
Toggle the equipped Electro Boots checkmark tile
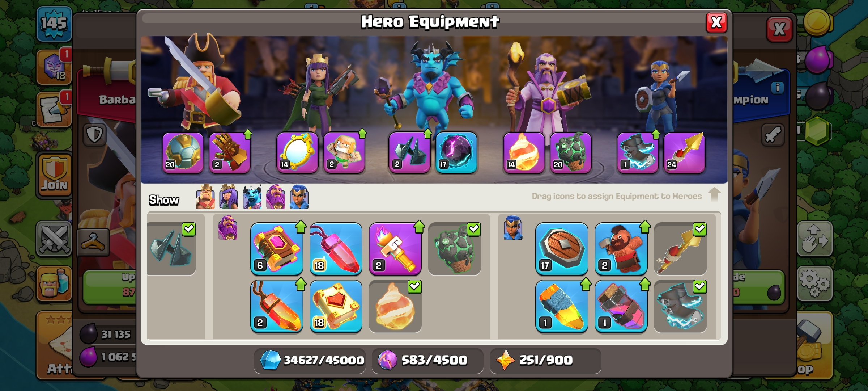tap(680, 306)
